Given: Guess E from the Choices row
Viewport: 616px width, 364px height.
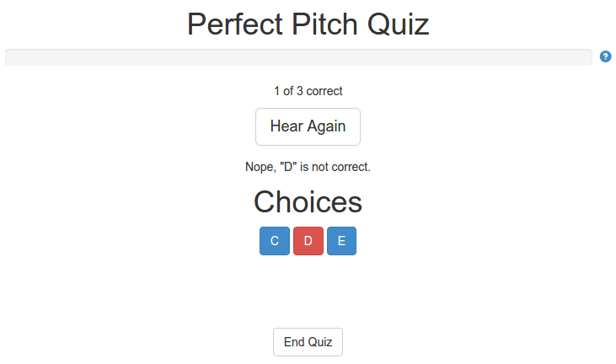Looking at the screenshot, I should click(342, 241).
